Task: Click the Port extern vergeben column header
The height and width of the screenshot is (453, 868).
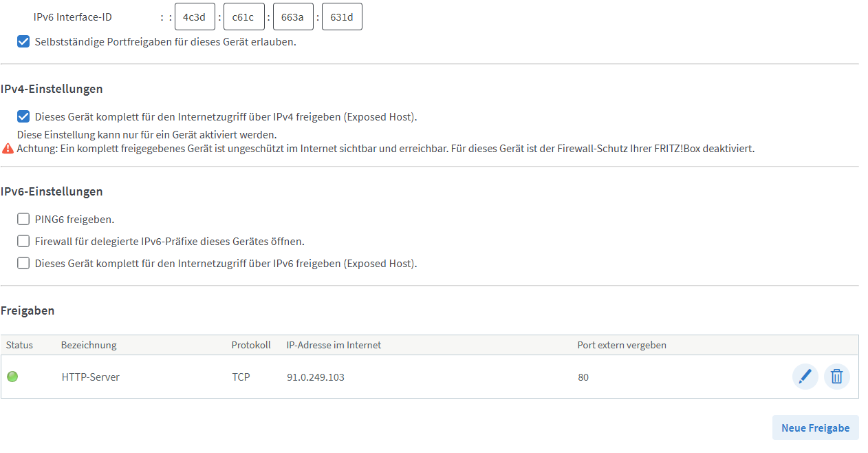Action: point(622,345)
